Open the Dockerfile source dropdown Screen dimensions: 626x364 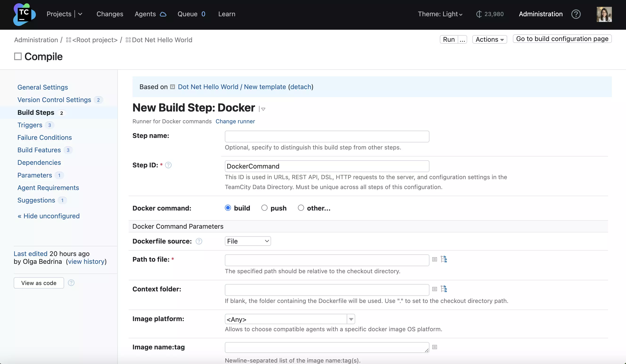(248, 241)
